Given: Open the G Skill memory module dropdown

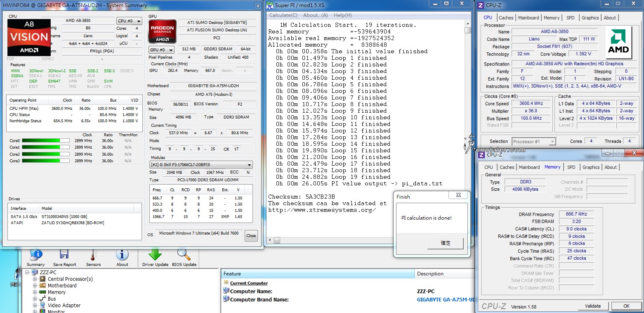Looking at the screenshot, I should [201, 164].
